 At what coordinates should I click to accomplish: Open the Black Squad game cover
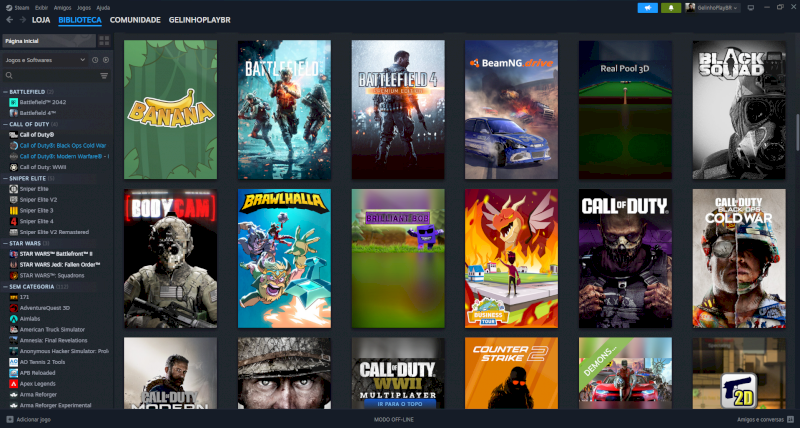pyautogui.click(x=739, y=110)
